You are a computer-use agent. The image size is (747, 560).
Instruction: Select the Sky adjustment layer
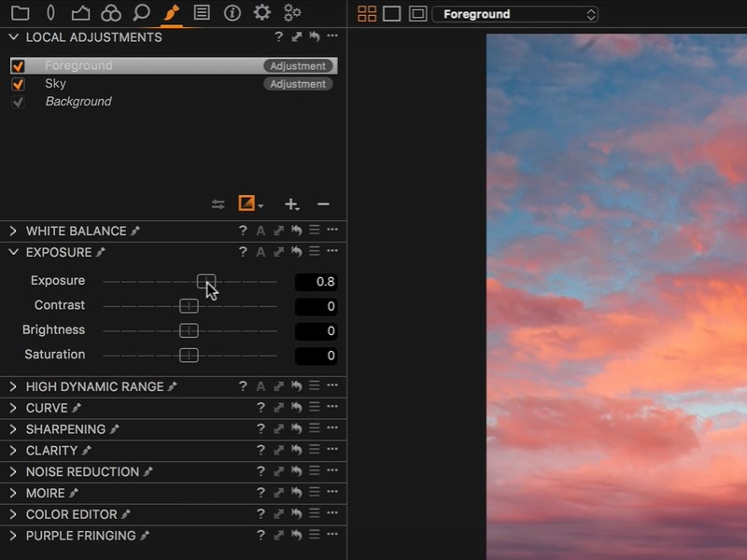pyautogui.click(x=174, y=84)
